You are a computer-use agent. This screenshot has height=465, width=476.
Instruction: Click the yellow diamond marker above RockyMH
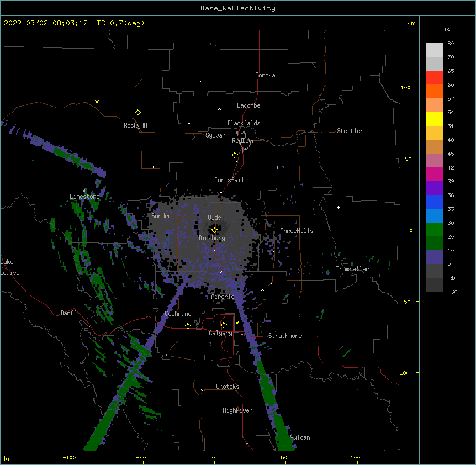coord(137,113)
